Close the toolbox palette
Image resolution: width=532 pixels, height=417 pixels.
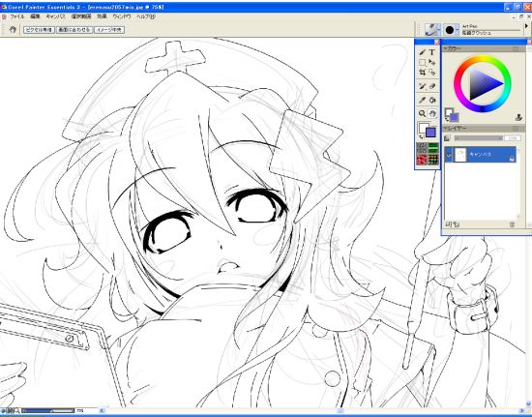[x=436, y=42]
